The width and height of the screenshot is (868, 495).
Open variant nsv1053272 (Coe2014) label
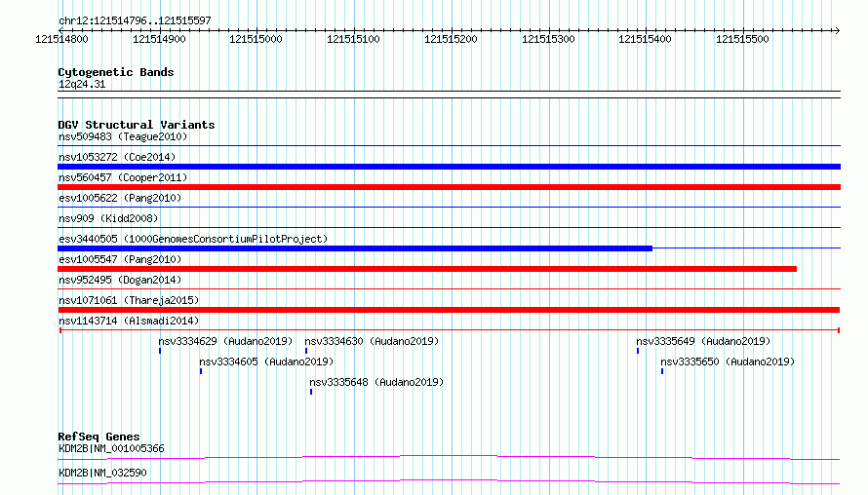tap(117, 157)
